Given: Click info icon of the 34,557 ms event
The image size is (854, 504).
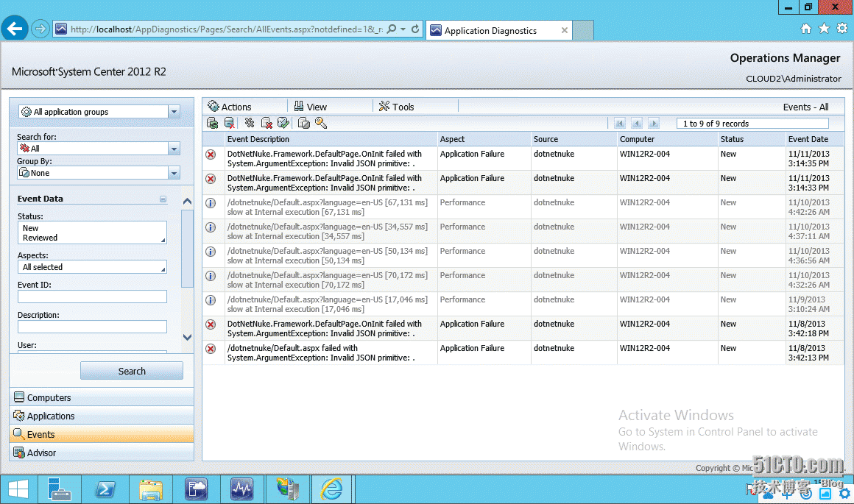Looking at the screenshot, I should click(211, 227).
